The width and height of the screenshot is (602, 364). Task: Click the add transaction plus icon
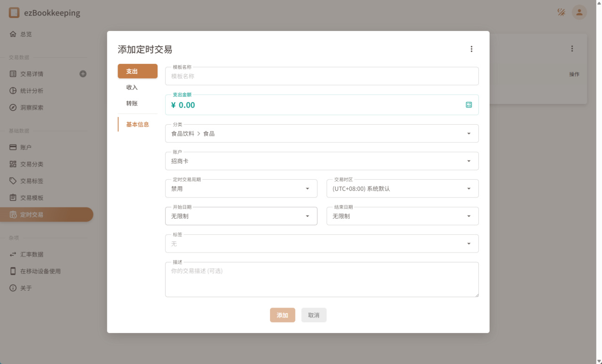click(x=83, y=74)
